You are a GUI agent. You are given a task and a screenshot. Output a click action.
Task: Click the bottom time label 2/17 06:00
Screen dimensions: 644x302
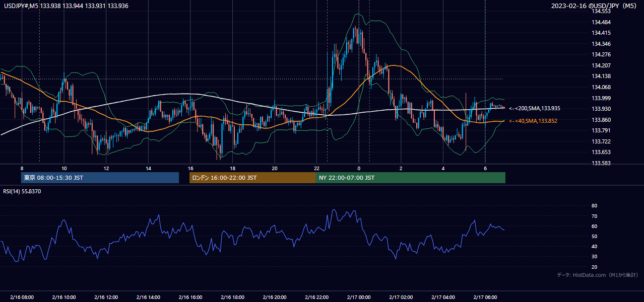(x=485, y=297)
